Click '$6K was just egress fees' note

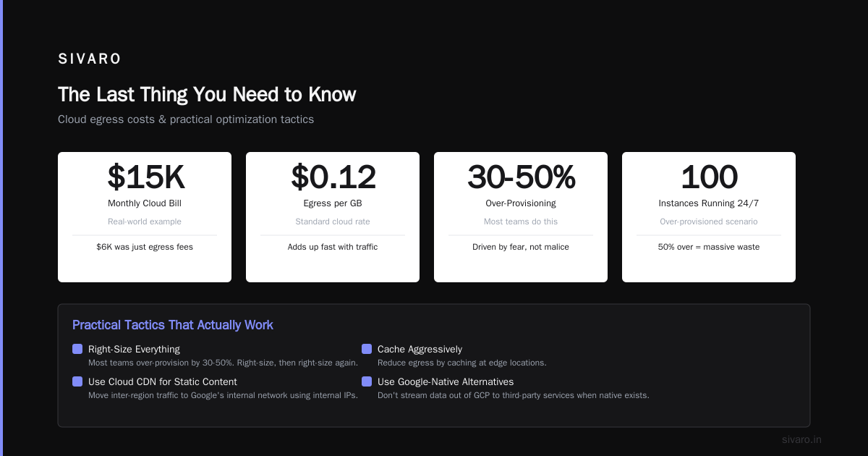click(145, 247)
